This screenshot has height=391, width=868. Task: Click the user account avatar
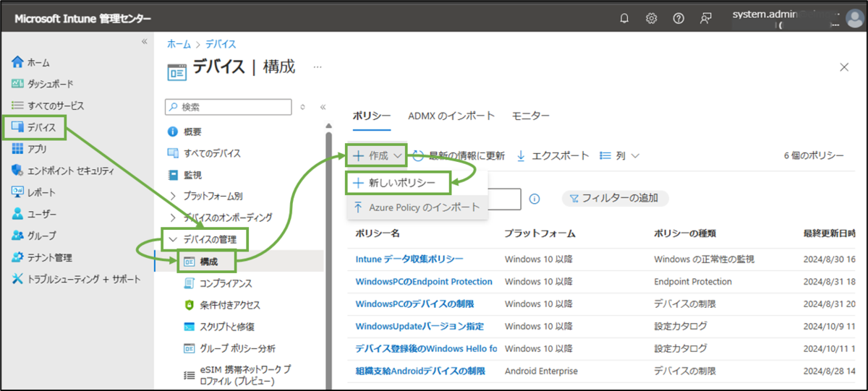854,20
